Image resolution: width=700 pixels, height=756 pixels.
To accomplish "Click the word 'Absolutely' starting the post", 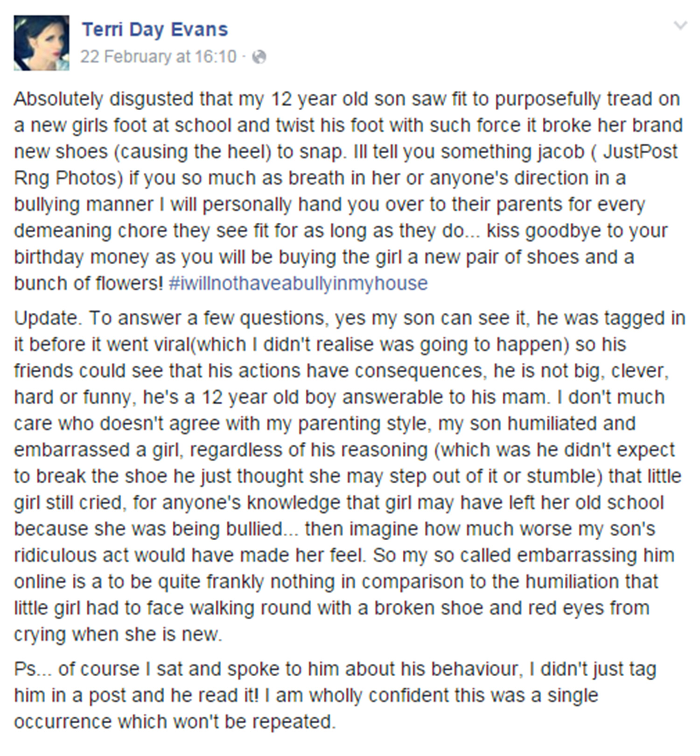I will click(58, 99).
